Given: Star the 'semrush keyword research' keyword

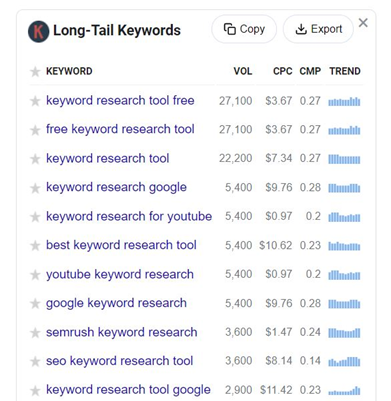Looking at the screenshot, I should [35, 333].
